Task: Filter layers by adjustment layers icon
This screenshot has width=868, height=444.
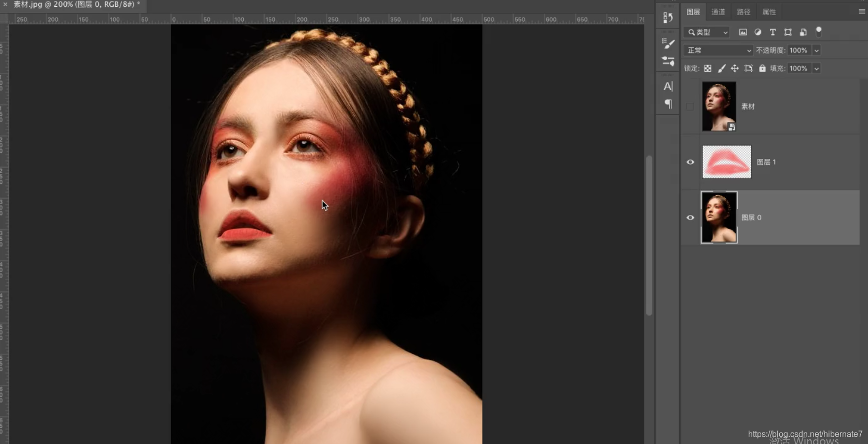Action: point(758,32)
